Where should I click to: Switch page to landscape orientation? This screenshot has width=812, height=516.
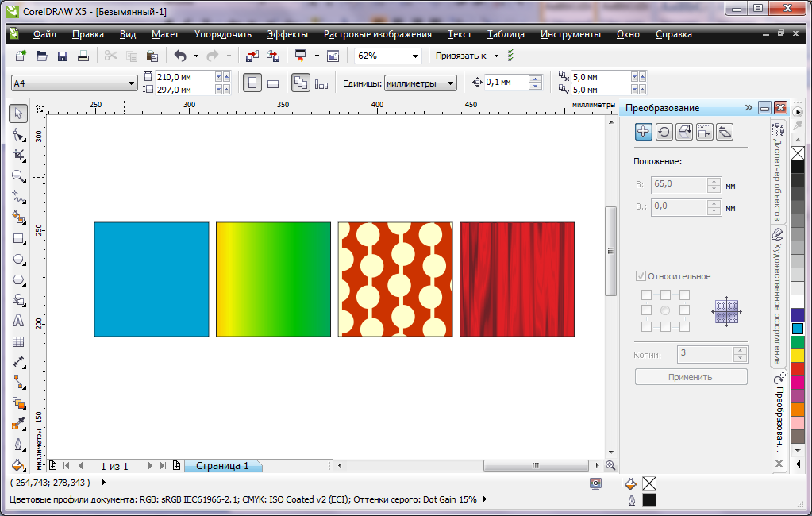[273, 83]
